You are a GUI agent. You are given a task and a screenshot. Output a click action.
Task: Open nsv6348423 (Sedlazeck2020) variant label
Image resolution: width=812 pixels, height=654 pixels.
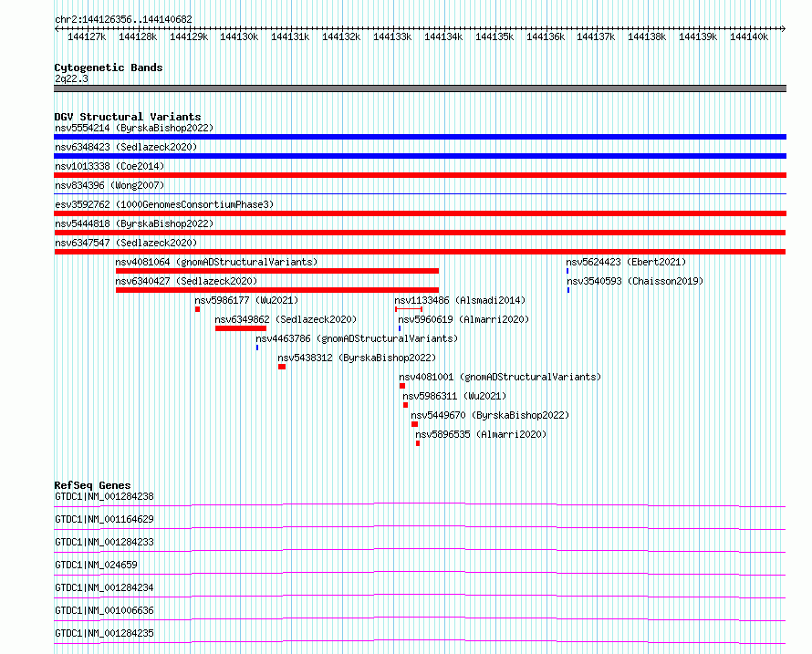pyautogui.click(x=126, y=147)
